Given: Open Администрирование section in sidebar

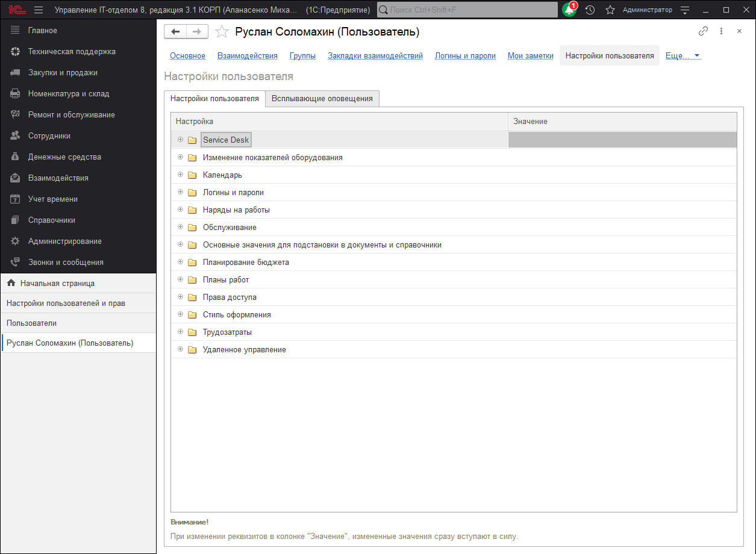Looking at the screenshot, I should pos(64,241).
